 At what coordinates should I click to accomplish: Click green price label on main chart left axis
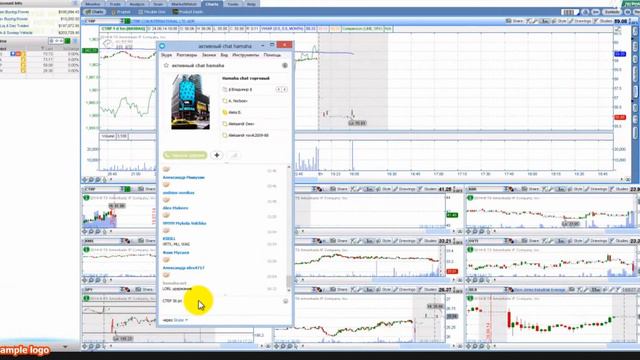(90, 51)
